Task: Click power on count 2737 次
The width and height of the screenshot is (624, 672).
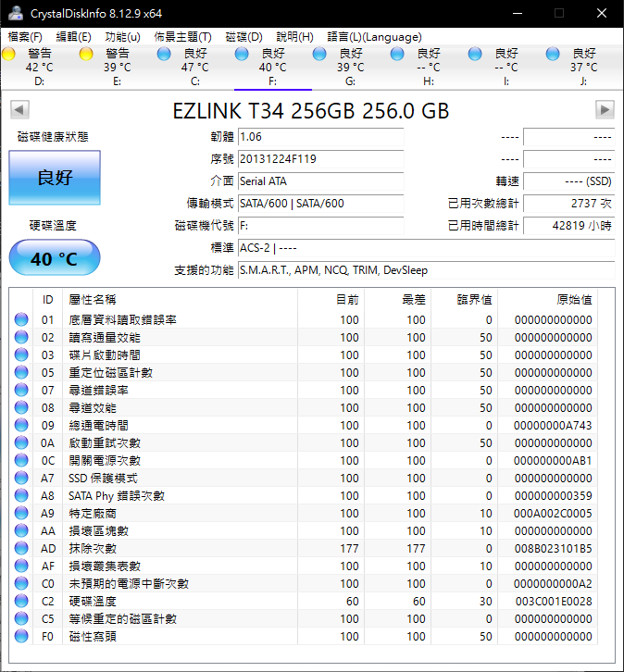Action: tap(569, 204)
